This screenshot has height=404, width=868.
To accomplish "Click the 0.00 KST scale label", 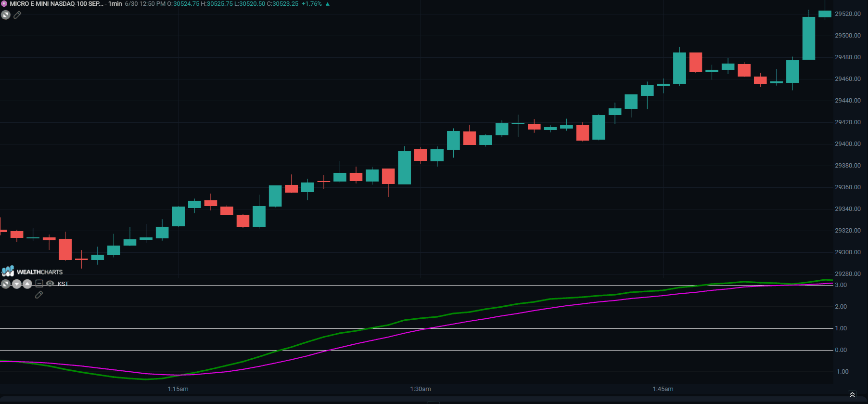I will (841, 350).
